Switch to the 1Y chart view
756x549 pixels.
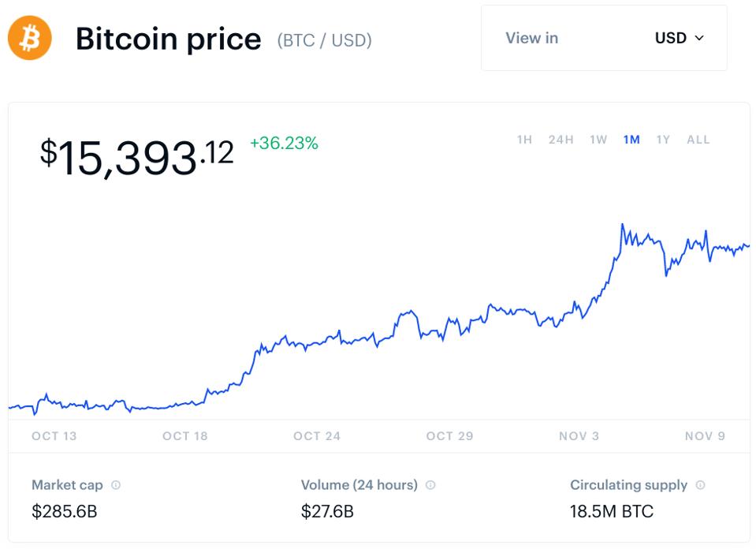663,140
